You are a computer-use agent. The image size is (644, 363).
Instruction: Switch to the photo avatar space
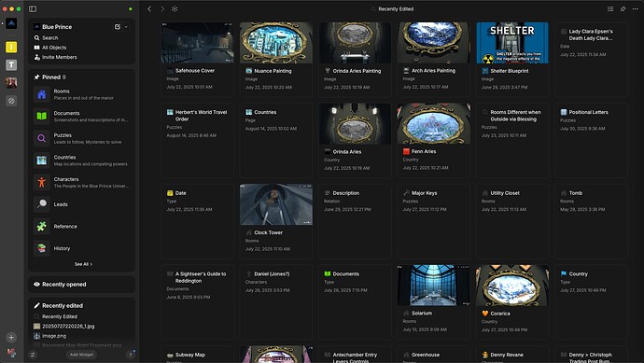(11, 82)
